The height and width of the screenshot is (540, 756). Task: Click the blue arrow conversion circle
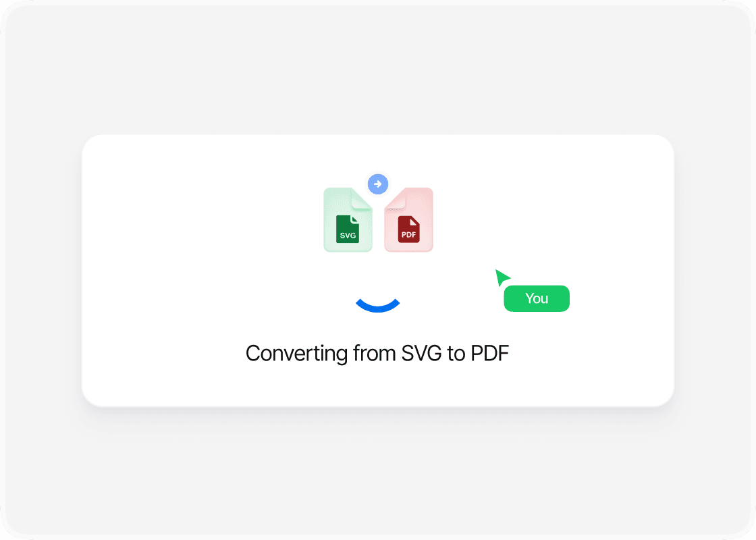point(378,184)
